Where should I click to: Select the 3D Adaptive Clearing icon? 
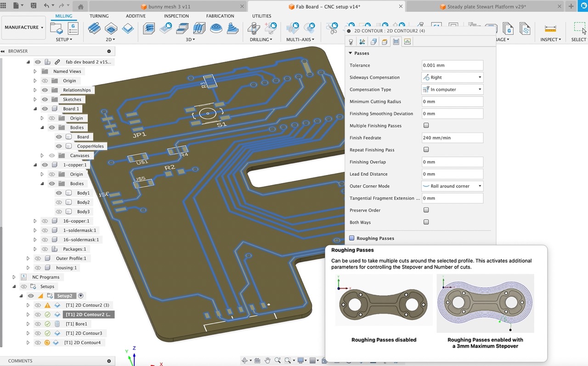(149, 28)
